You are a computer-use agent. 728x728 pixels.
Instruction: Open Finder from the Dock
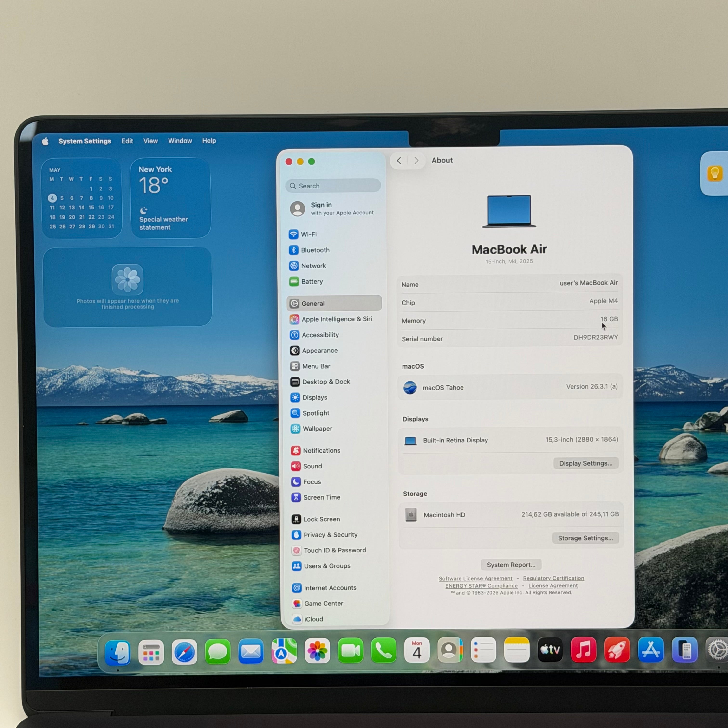(x=118, y=653)
